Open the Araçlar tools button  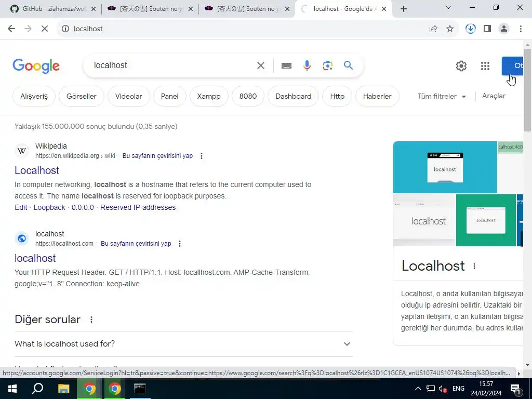494,96
